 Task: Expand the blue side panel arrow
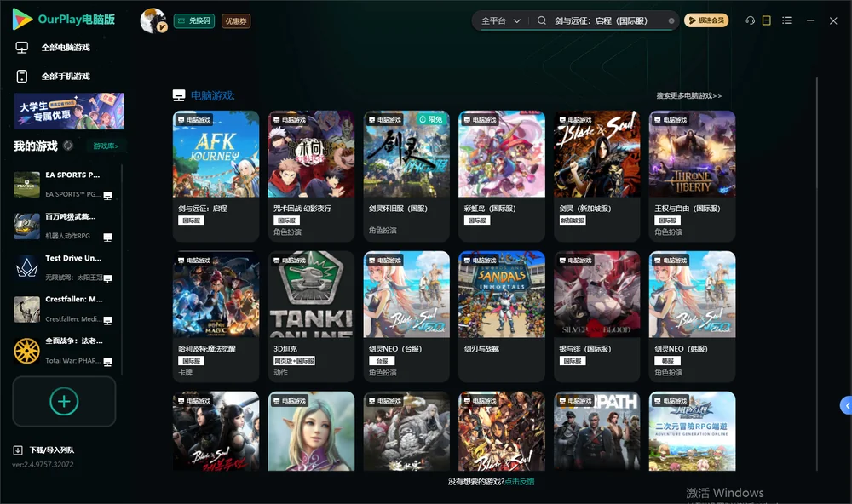click(846, 406)
